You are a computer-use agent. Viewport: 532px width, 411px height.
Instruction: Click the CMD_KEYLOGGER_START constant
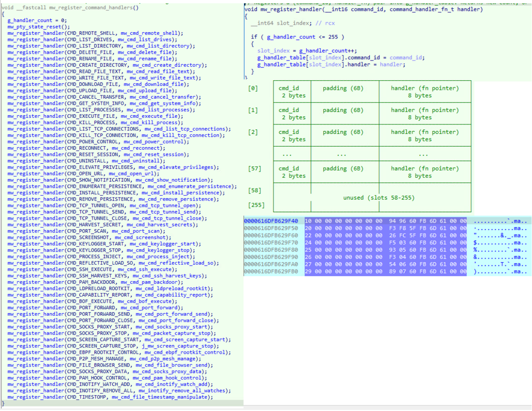[95, 244]
